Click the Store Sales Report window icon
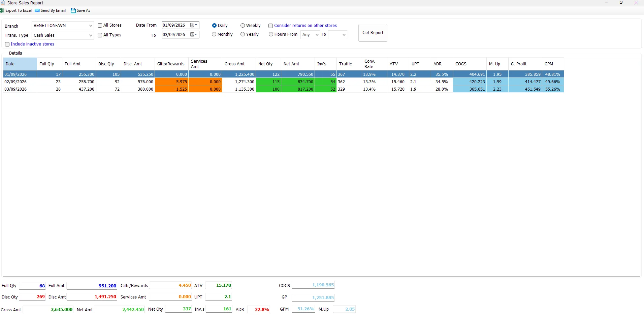644x315 pixels. 3,3
